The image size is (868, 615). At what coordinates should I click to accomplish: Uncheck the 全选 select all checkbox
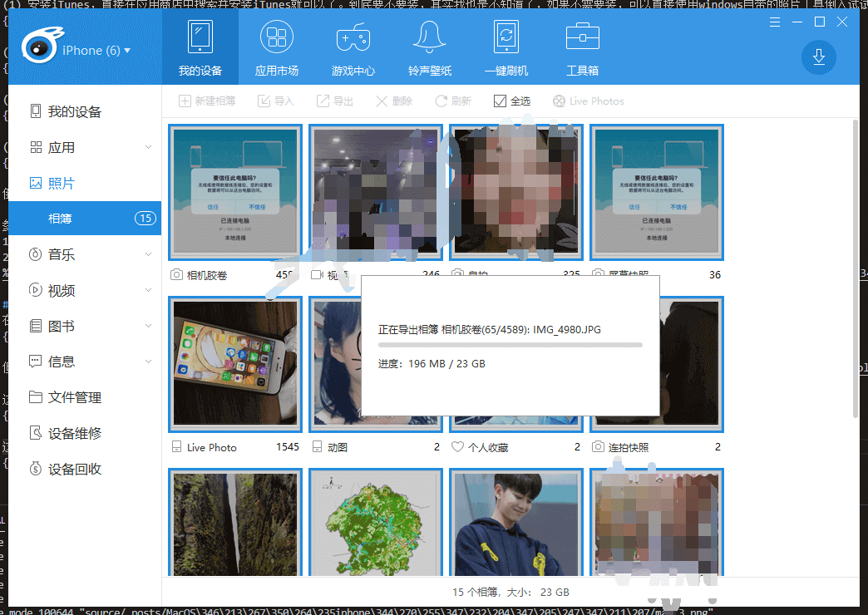tap(500, 101)
